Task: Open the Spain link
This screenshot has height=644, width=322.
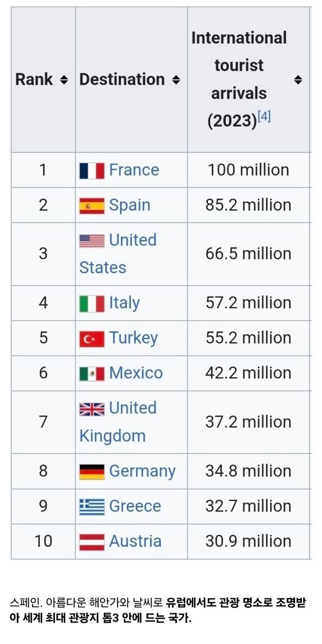Action: click(129, 205)
